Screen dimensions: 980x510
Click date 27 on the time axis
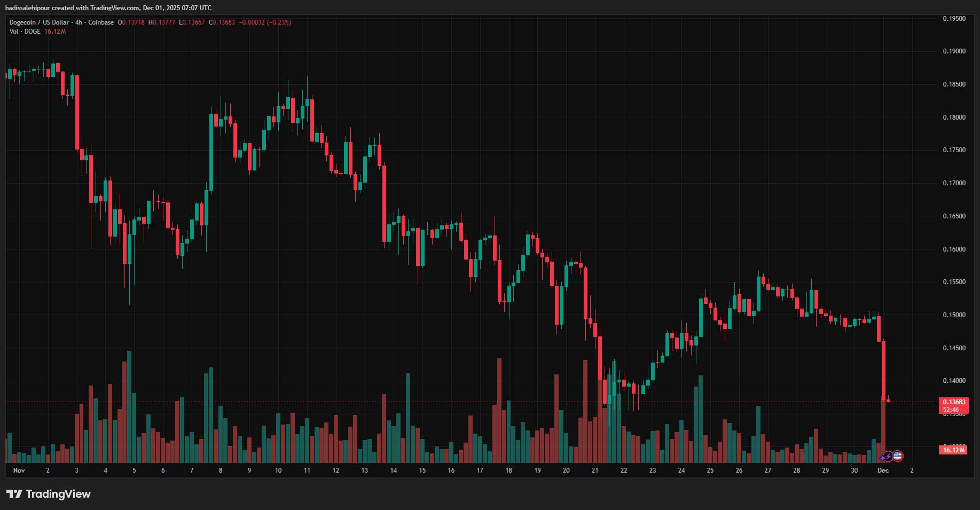[x=767, y=470]
